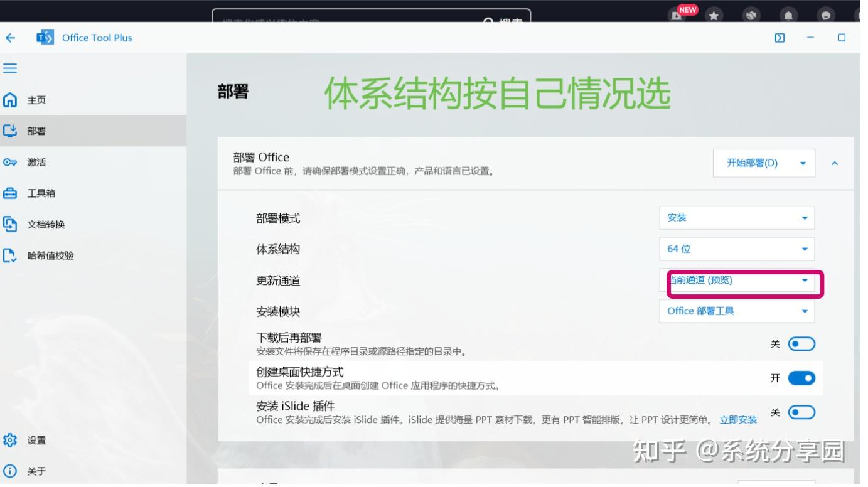Open the 体系结构 dropdown showing 64 位
The width and height of the screenshot is (868, 487).
[737, 249]
